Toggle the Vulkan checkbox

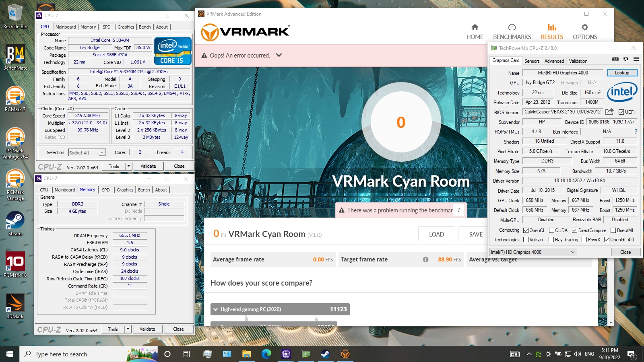pyautogui.click(x=526, y=240)
